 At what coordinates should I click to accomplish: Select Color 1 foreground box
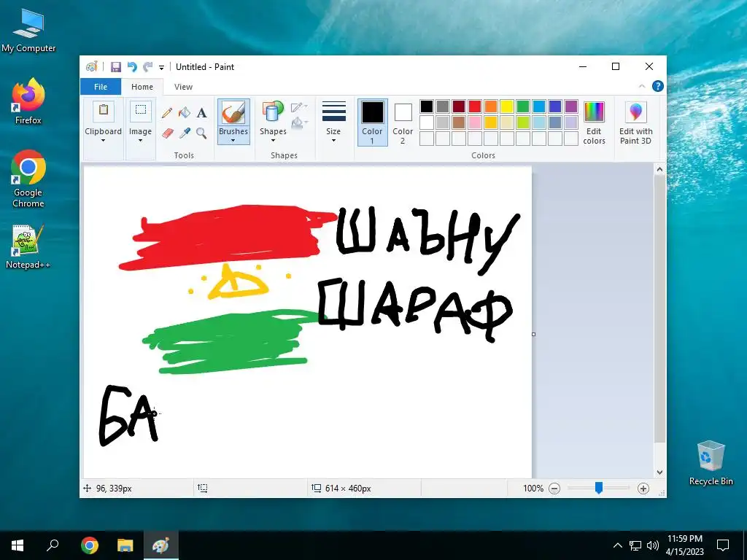point(372,122)
